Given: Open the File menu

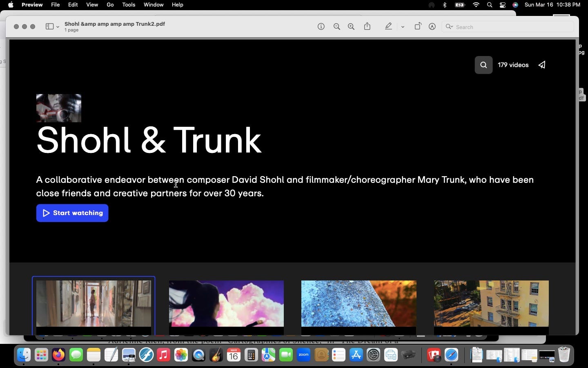Looking at the screenshot, I should point(56,5).
